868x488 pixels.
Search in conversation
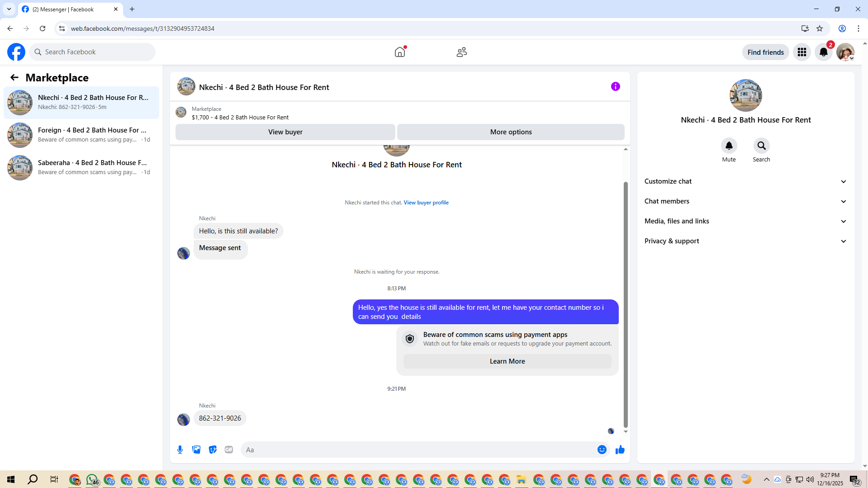click(762, 146)
